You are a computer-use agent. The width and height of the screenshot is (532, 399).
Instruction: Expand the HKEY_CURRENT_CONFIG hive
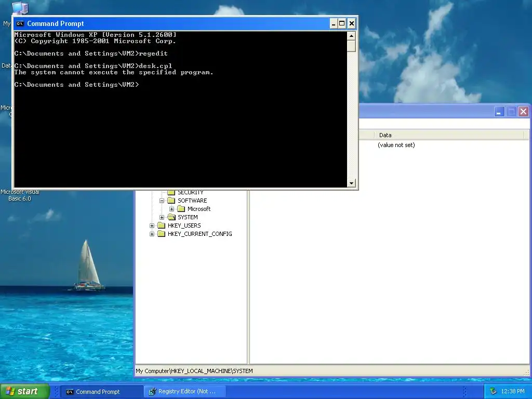152,234
